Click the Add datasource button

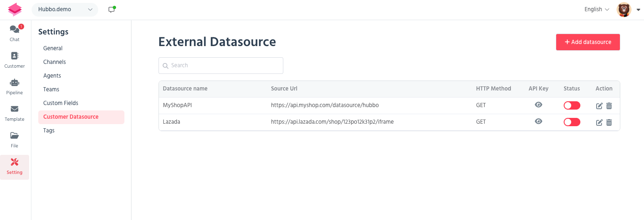click(x=588, y=42)
